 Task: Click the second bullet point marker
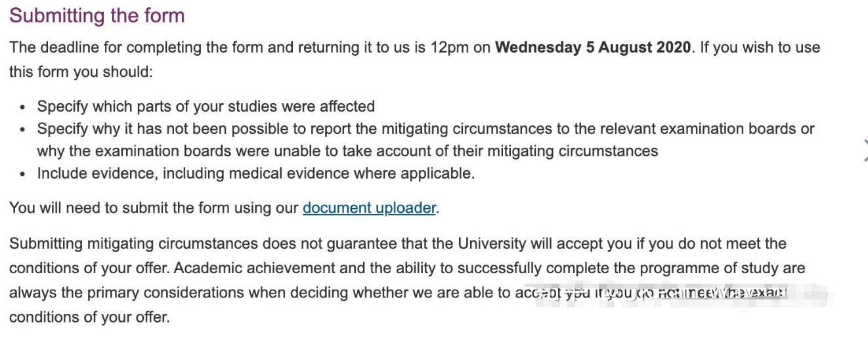tap(24, 129)
